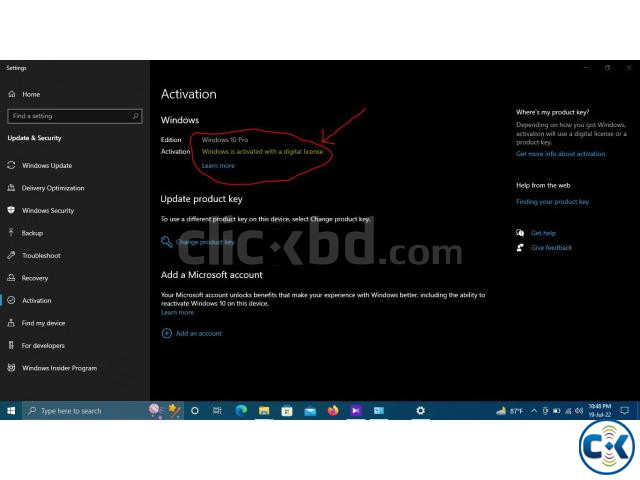Click Windows is activated with a digital license text

[x=262, y=151]
